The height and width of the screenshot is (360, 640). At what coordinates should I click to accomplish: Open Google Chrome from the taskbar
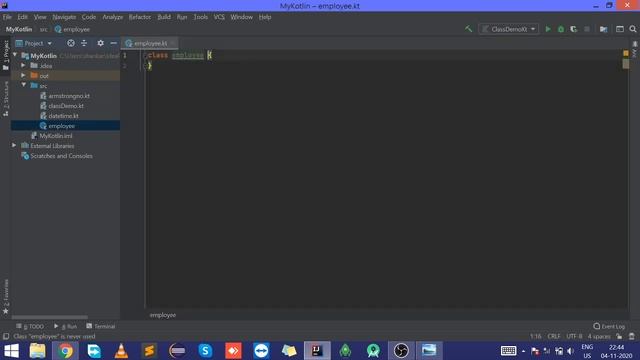tap(65, 351)
